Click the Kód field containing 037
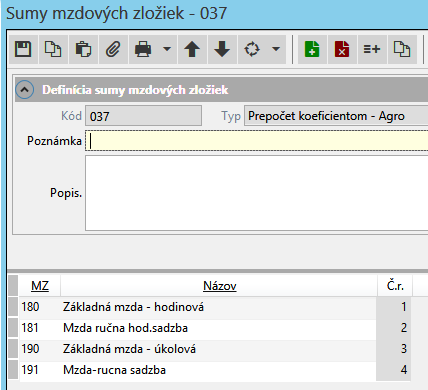This screenshot has height=390, width=428. (143, 116)
